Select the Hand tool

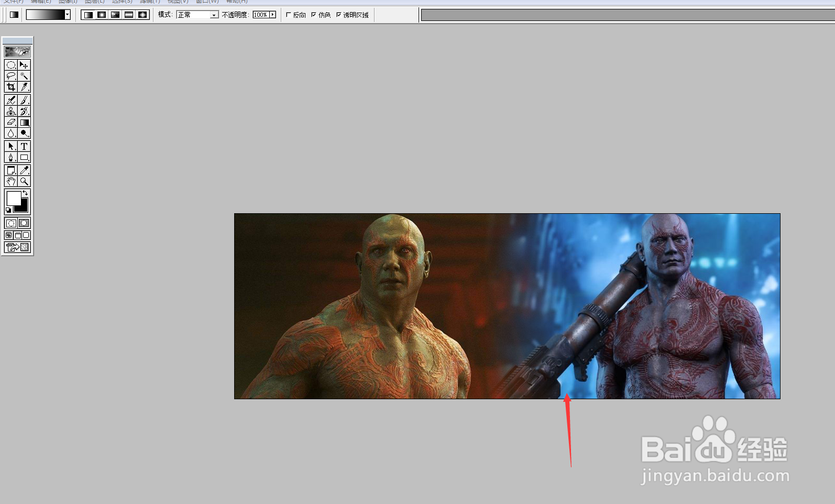11,181
